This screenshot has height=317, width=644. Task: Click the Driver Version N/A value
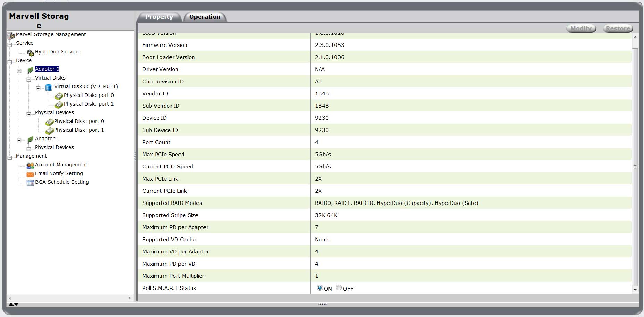(x=320, y=69)
